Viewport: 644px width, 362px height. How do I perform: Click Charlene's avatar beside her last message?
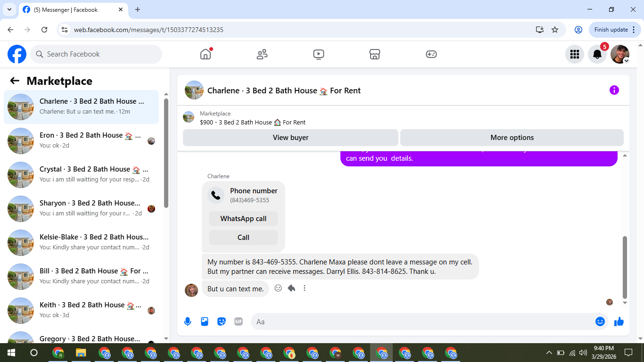coord(191,290)
